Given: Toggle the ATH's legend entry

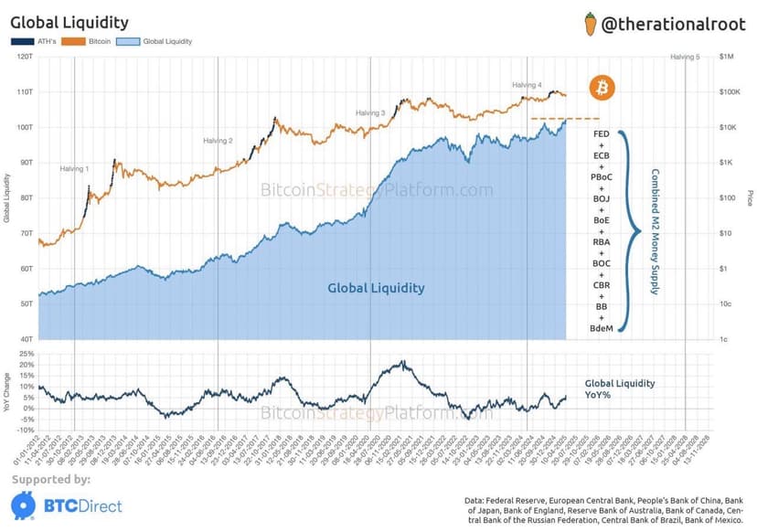Looking at the screenshot, I should [x=33, y=41].
